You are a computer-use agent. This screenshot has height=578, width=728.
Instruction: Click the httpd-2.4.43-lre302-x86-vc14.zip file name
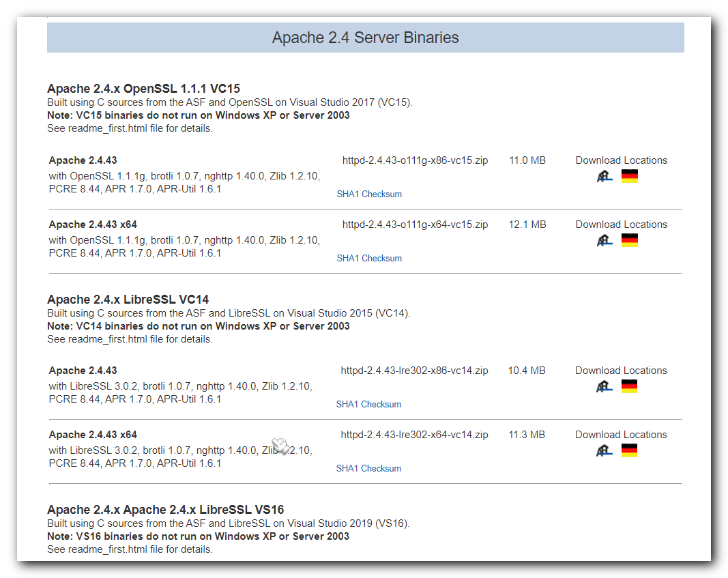click(414, 371)
